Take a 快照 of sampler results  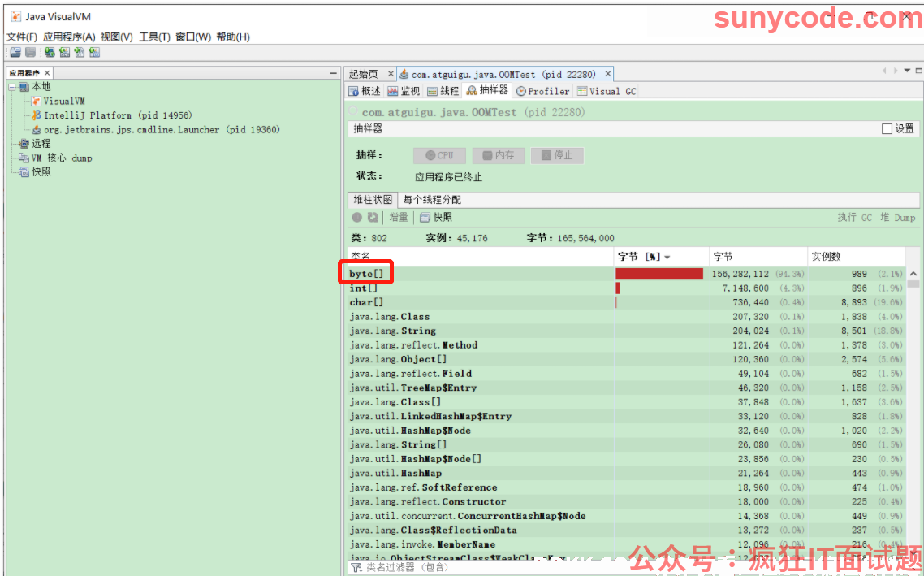436,218
